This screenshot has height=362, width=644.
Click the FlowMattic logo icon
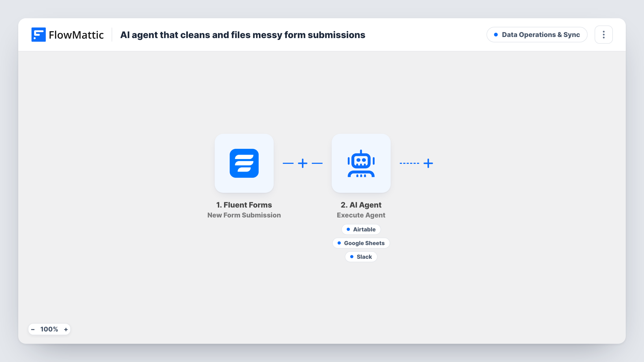click(x=38, y=35)
